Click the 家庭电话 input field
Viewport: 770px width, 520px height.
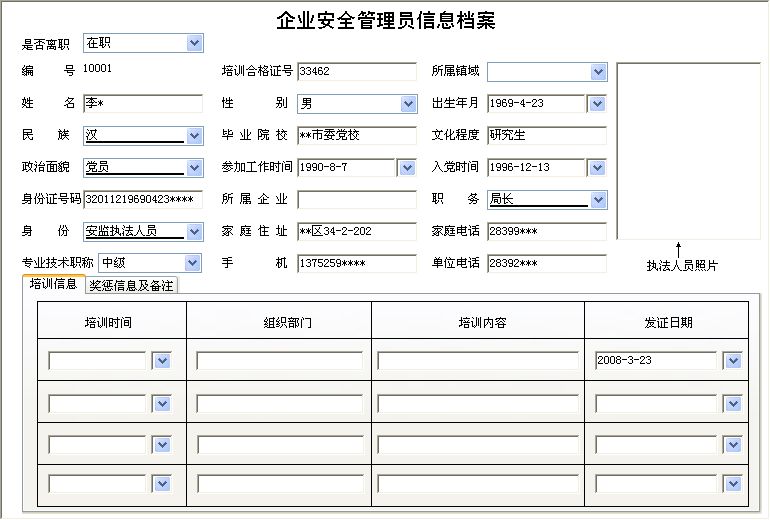click(x=547, y=231)
